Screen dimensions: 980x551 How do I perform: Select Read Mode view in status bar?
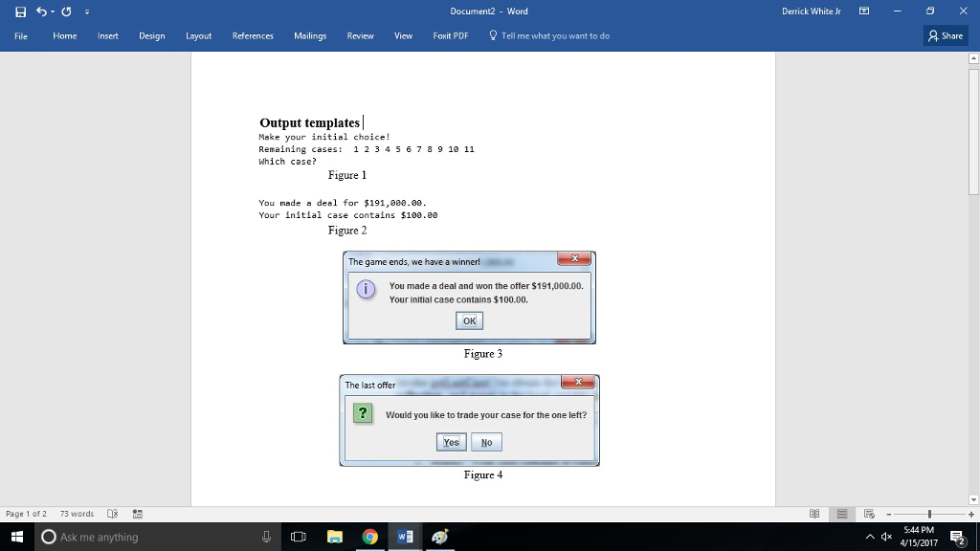813,513
